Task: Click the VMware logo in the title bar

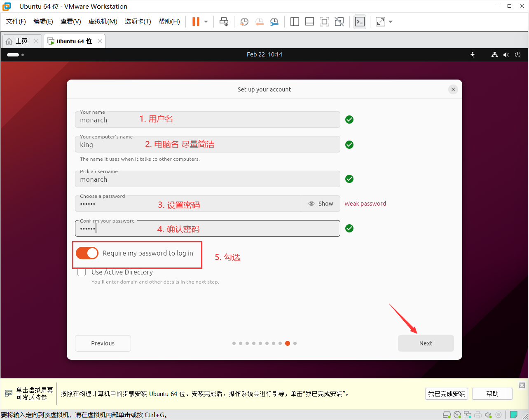Action: [x=7, y=6]
